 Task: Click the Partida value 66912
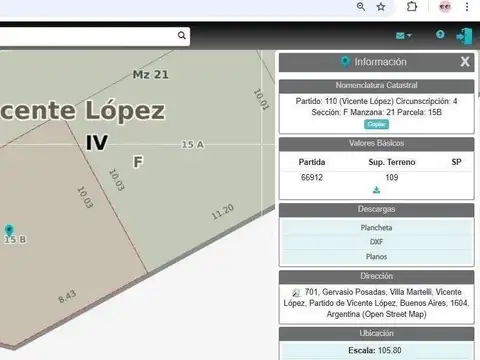[x=312, y=177]
